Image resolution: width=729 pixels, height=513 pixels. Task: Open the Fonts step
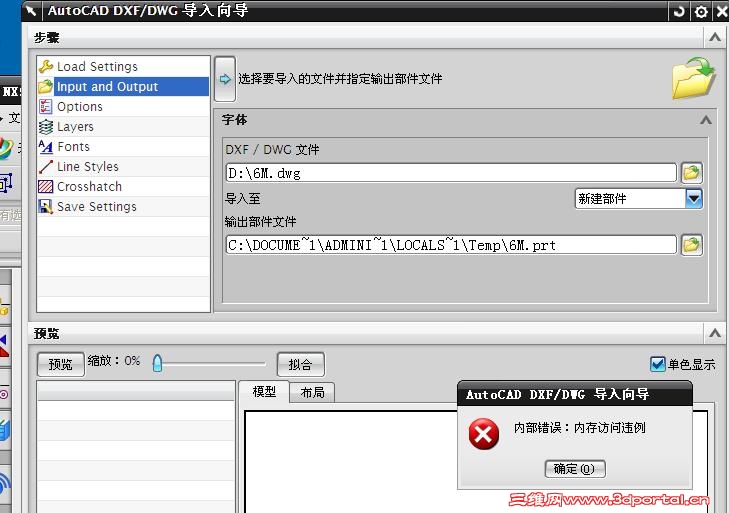click(x=123, y=147)
